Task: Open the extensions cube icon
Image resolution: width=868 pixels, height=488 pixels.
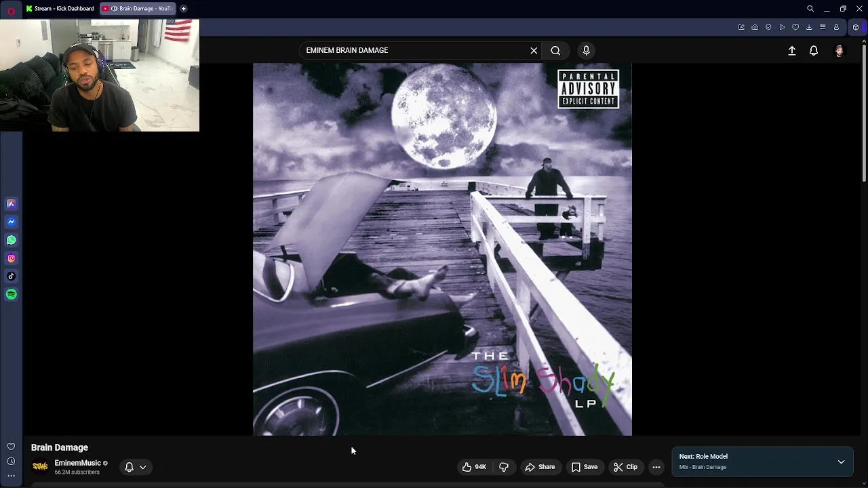Action: pyautogui.click(x=856, y=27)
